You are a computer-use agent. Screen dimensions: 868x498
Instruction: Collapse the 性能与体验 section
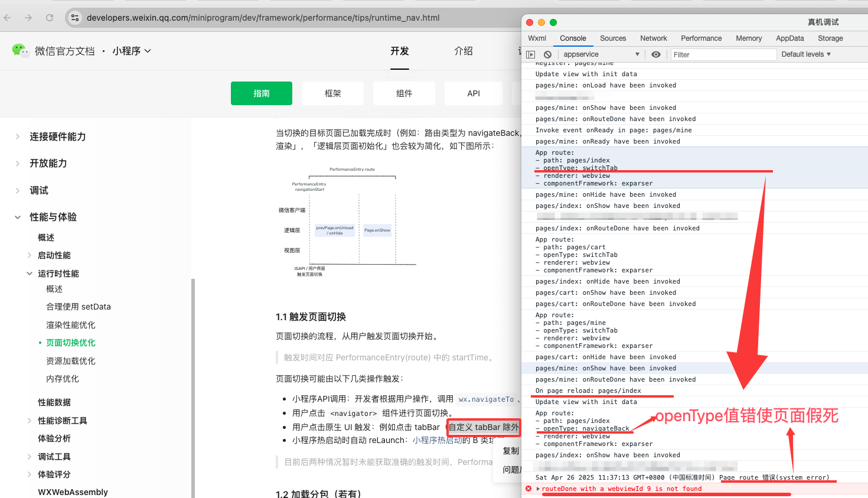(18, 217)
